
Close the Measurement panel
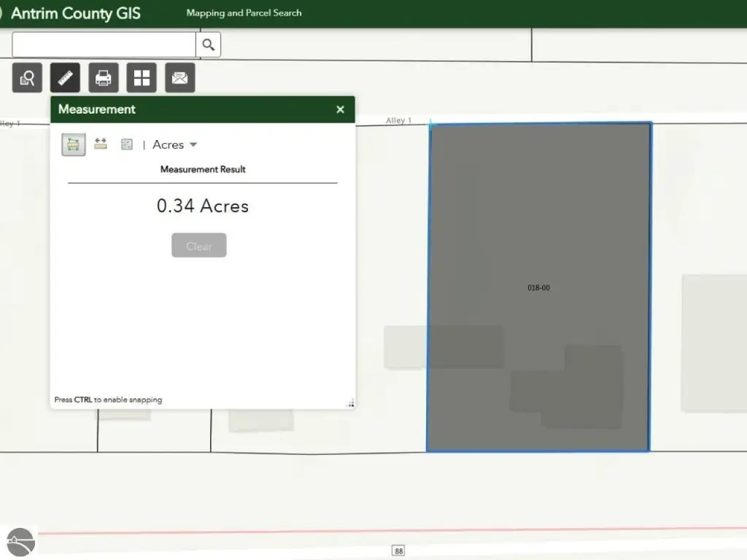tap(340, 109)
